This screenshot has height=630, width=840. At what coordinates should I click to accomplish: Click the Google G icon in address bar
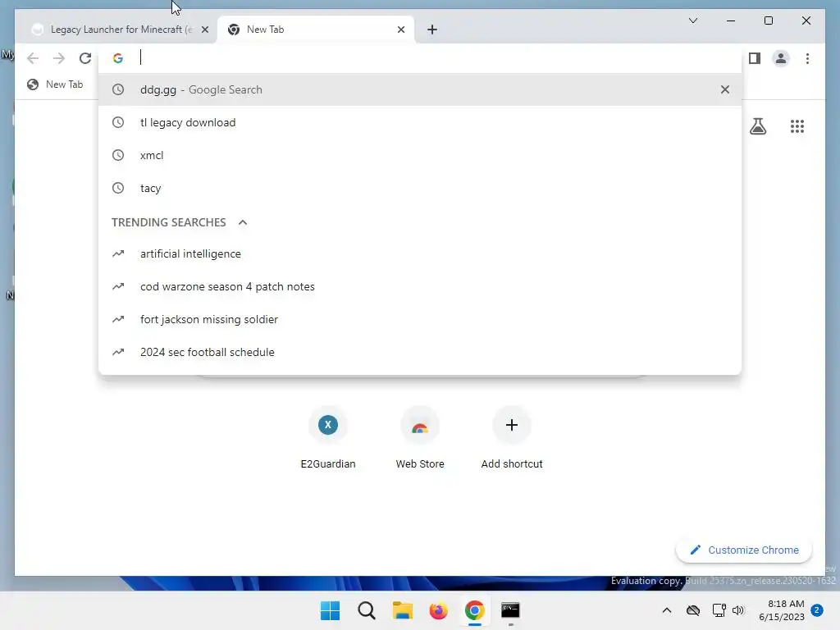pyautogui.click(x=118, y=58)
